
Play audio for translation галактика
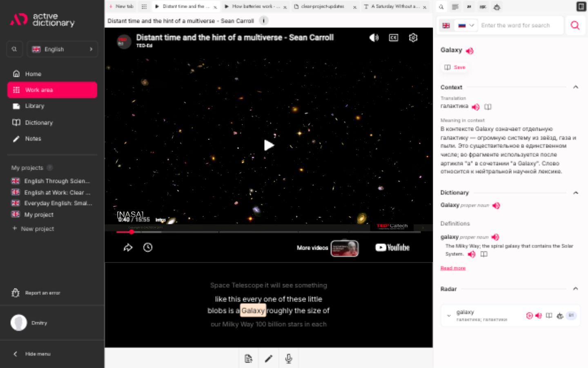tap(475, 107)
